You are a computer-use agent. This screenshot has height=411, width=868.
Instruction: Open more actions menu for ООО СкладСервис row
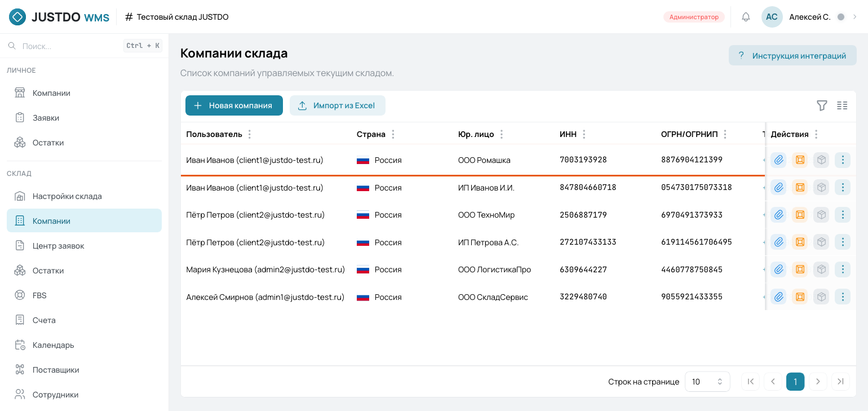pyautogui.click(x=843, y=297)
